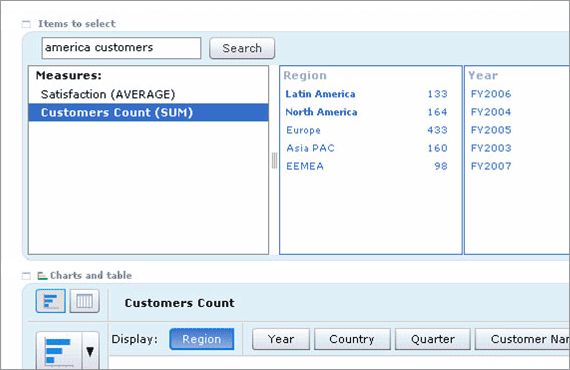
Task: Display by Customer Name
Action: (x=522, y=339)
